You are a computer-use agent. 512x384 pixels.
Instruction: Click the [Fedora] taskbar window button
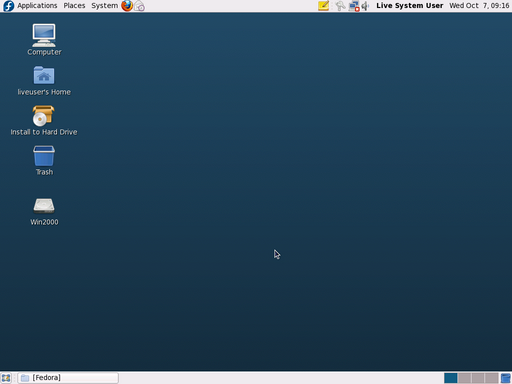68,378
